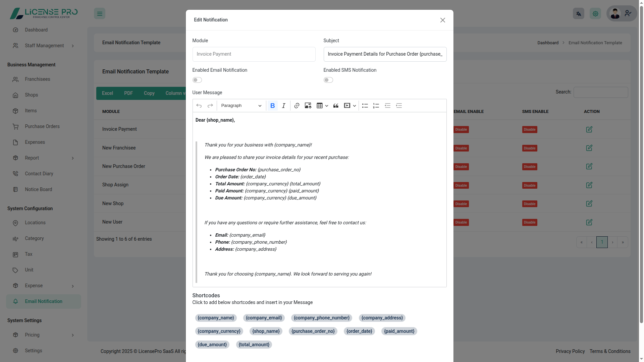The image size is (644, 362).
Task: Open the Paragraph heading dropdown
Action: click(x=241, y=106)
